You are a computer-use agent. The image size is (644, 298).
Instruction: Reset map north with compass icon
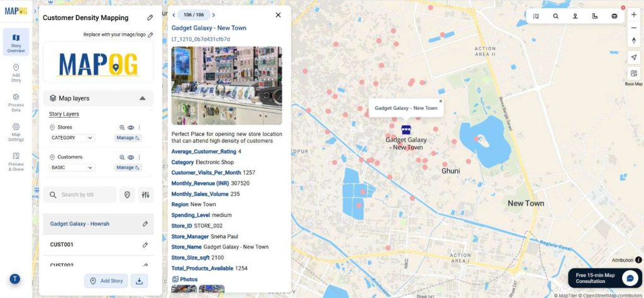(x=633, y=40)
